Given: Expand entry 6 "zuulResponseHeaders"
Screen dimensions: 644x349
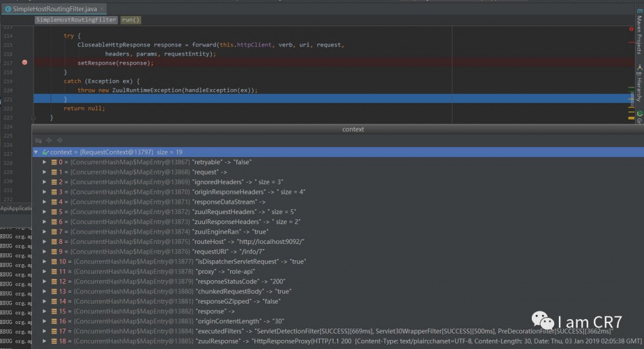Looking at the screenshot, I should point(44,222).
